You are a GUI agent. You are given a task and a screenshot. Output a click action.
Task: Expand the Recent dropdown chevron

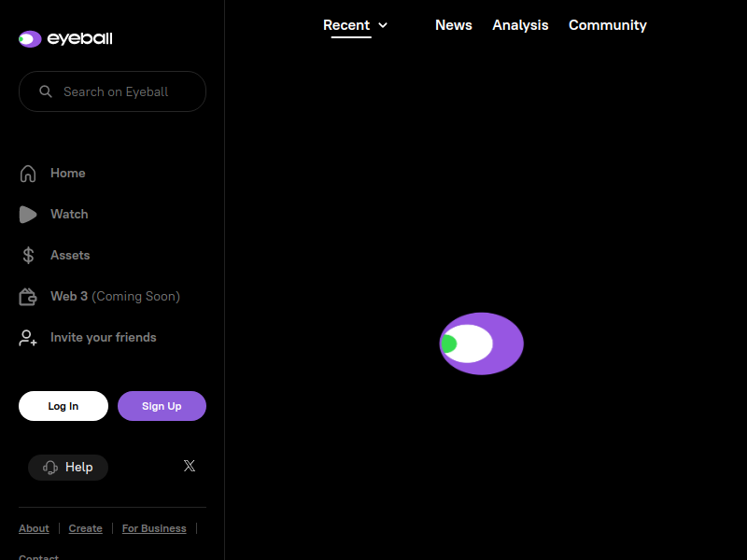click(383, 26)
